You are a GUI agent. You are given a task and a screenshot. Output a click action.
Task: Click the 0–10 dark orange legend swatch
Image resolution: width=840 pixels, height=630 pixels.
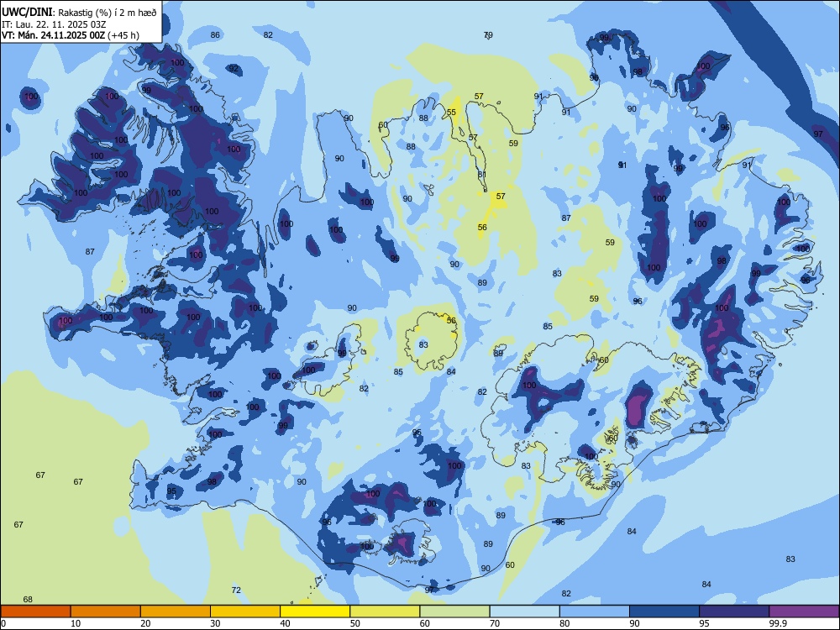[x=35, y=612]
